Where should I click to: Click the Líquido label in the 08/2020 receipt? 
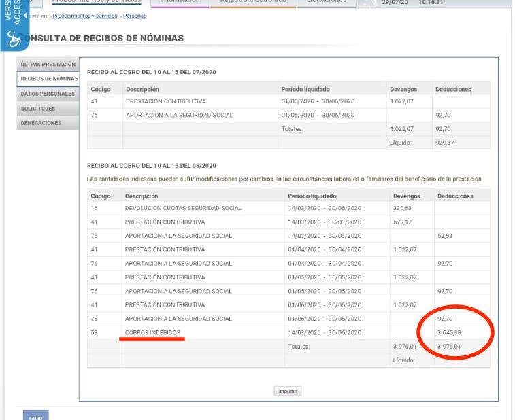[403, 360]
